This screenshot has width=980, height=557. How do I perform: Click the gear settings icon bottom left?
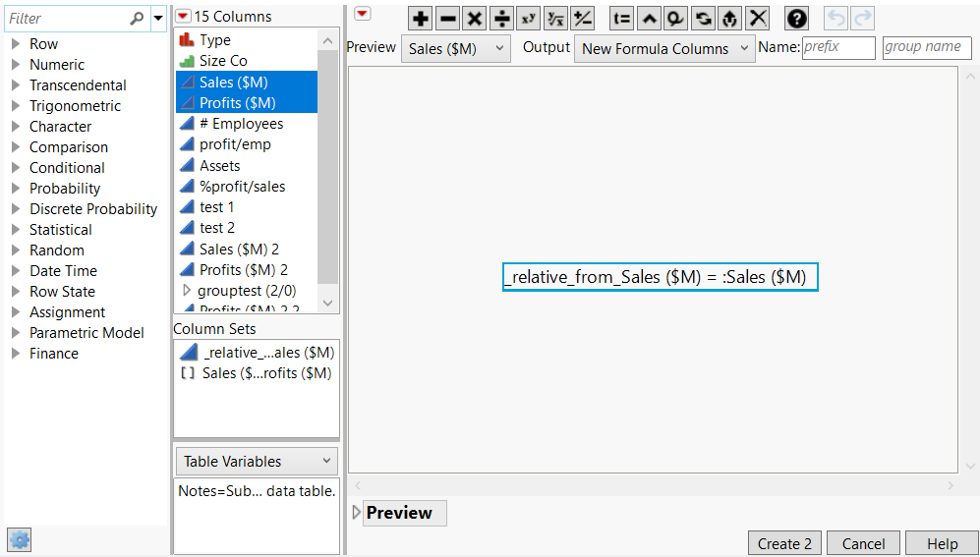(x=20, y=539)
